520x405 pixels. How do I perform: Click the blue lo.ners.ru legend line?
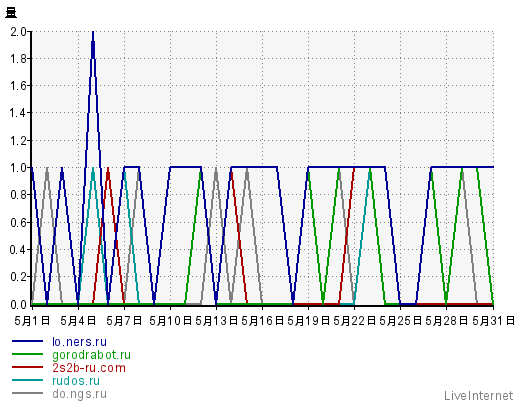coord(27,341)
